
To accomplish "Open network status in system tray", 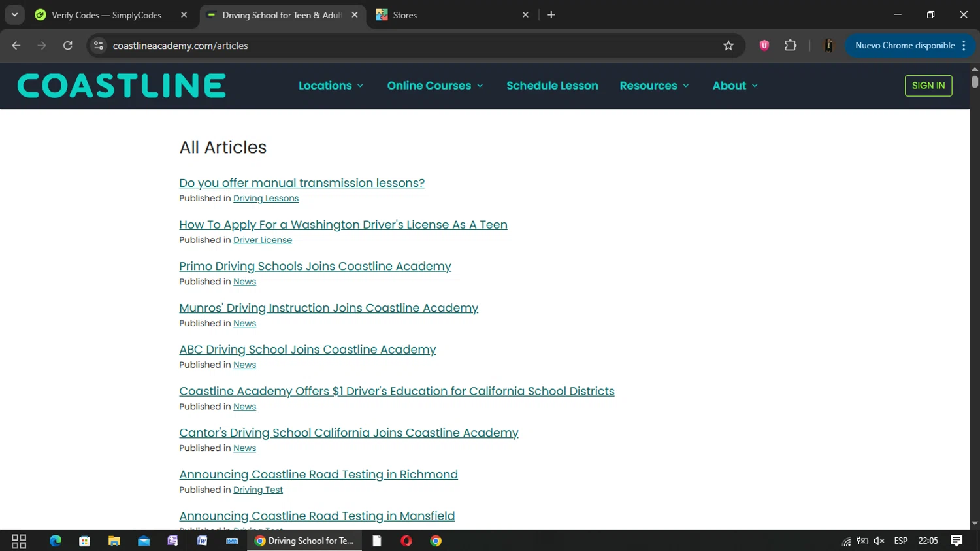I will (847, 541).
